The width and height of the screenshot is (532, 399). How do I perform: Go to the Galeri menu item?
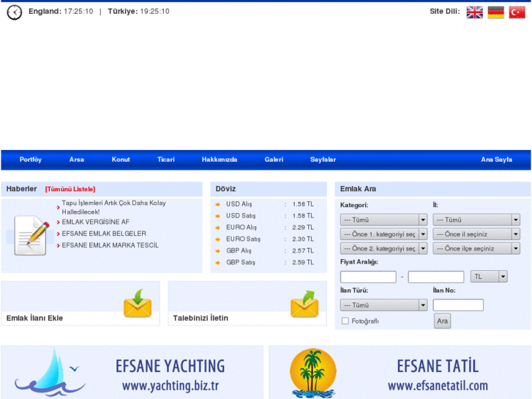[274, 160]
